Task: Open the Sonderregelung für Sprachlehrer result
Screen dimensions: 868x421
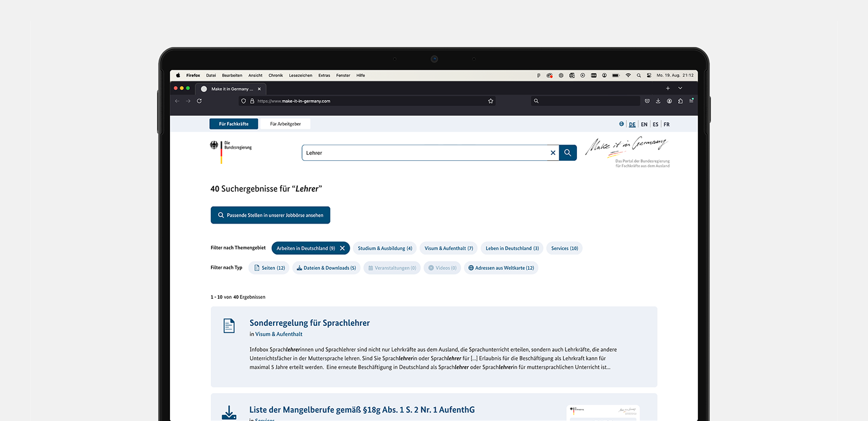Action: 309,323
